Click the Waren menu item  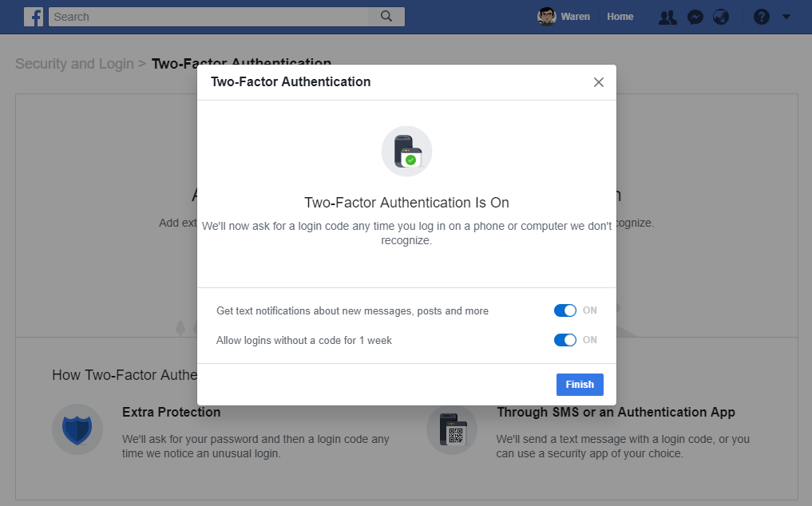576,16
